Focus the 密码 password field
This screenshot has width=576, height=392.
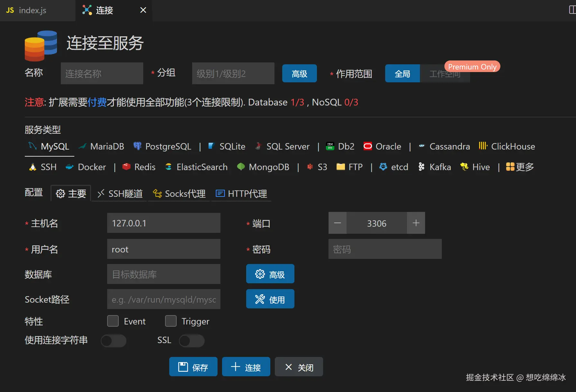pos(385,249)
